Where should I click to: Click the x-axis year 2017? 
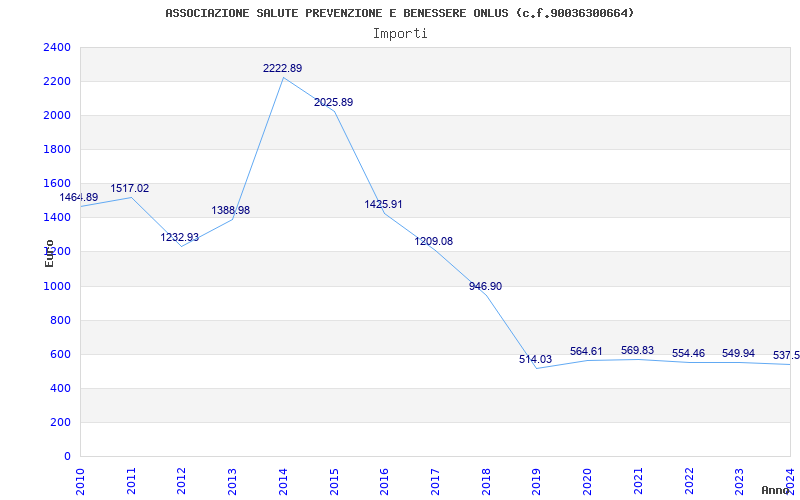pyautogui.click(x=435, y=481)
